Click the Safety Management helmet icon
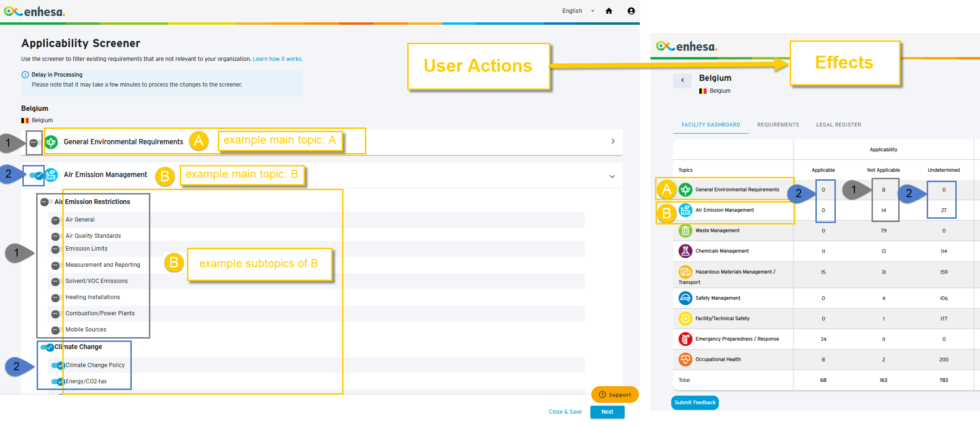Viewport: 980px width, 428px height. pos(685,298)
